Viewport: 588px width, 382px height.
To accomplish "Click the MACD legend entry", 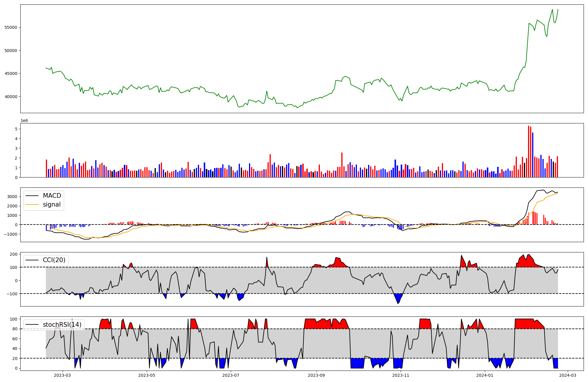I will click(52, 196).
